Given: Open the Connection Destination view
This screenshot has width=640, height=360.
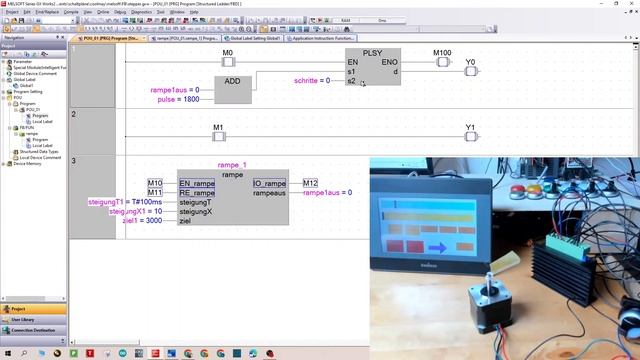Looking at the screenshot, I should [x=33, y=330].
